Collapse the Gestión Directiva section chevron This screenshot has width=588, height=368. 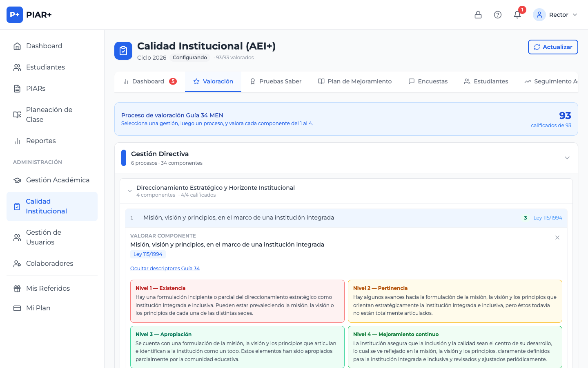567,158
